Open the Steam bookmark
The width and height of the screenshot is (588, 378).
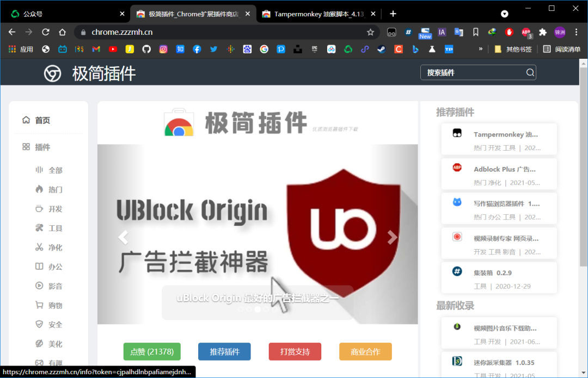tap(381, 49)
